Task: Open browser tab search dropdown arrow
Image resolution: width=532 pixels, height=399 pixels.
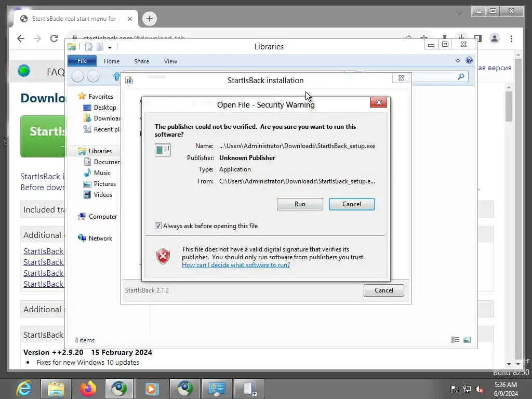Action: click(459, 13)
